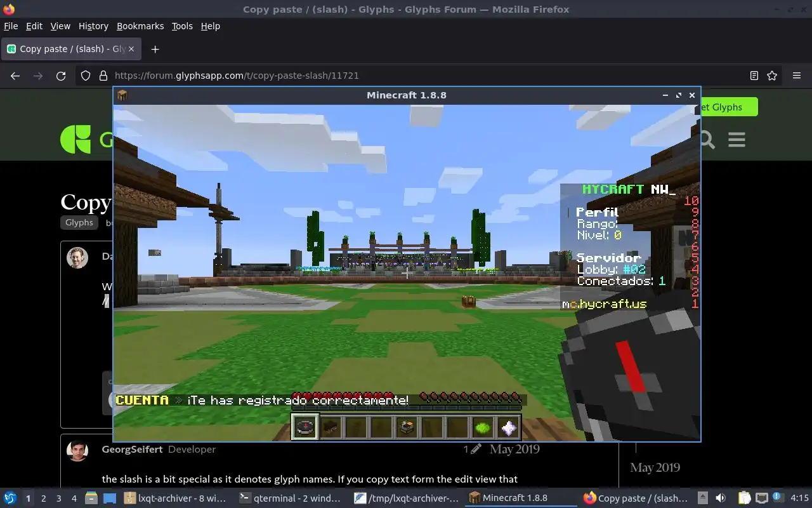Select the crafting bench item in hotbar
The image size is (812, 508).
(407, 427)
